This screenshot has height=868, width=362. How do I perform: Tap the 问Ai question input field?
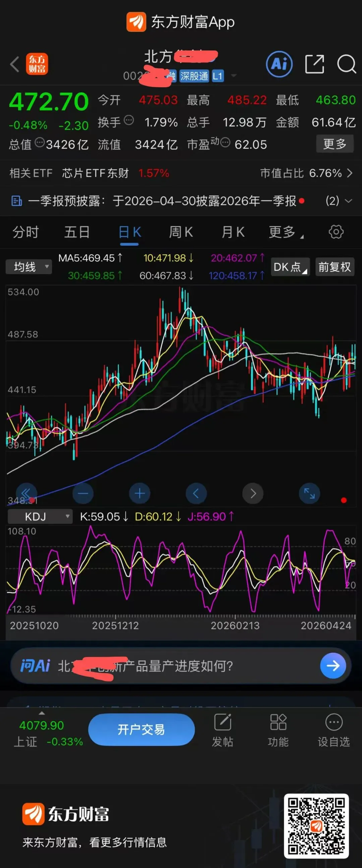181,666
